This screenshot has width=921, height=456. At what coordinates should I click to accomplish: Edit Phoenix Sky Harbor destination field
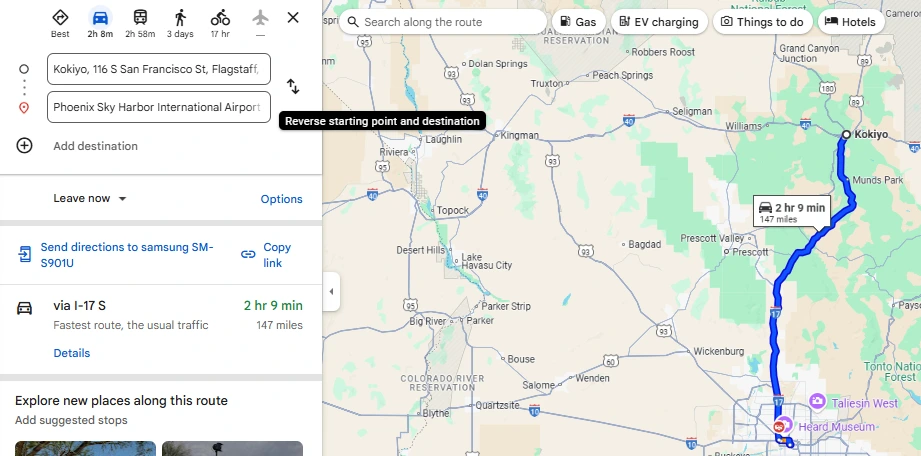[159, 107]
